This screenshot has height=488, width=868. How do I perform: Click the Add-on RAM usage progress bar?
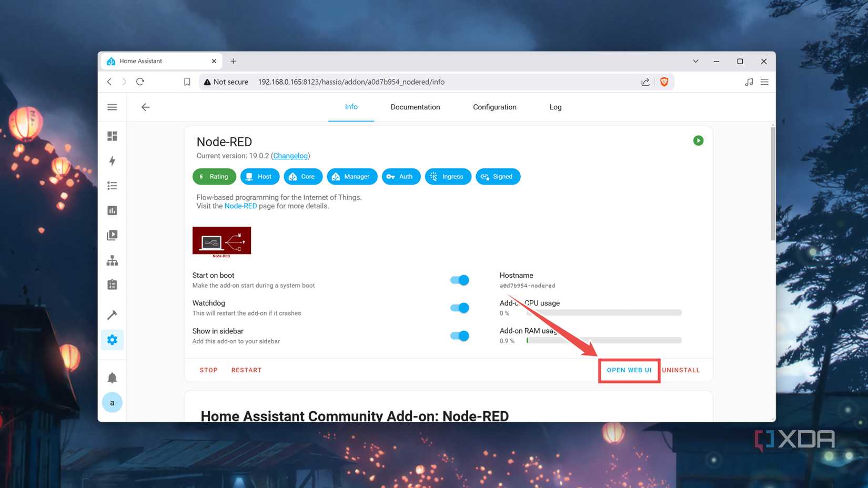point(604,340)
